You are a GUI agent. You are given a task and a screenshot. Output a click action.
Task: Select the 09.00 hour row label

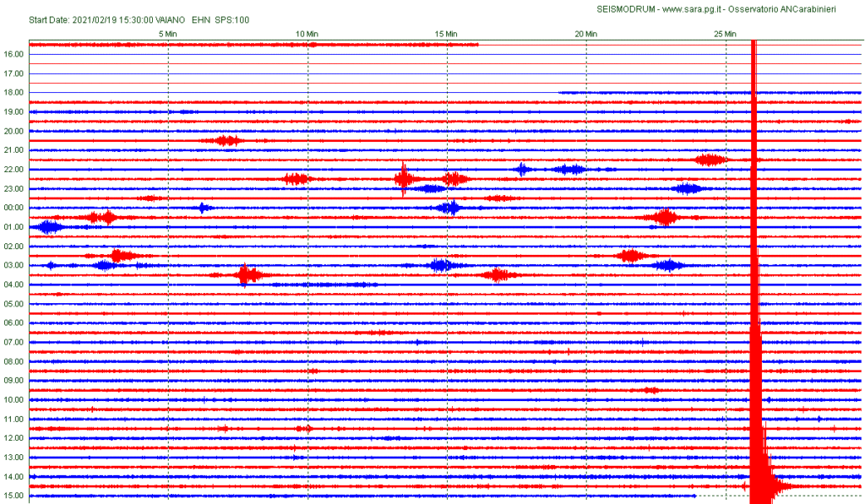14,381
